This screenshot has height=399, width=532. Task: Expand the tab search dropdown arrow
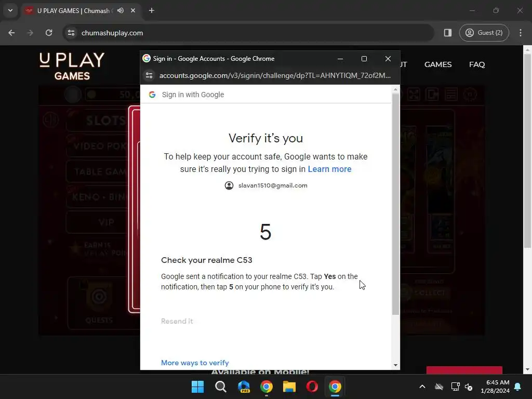(x=10, y=10)
